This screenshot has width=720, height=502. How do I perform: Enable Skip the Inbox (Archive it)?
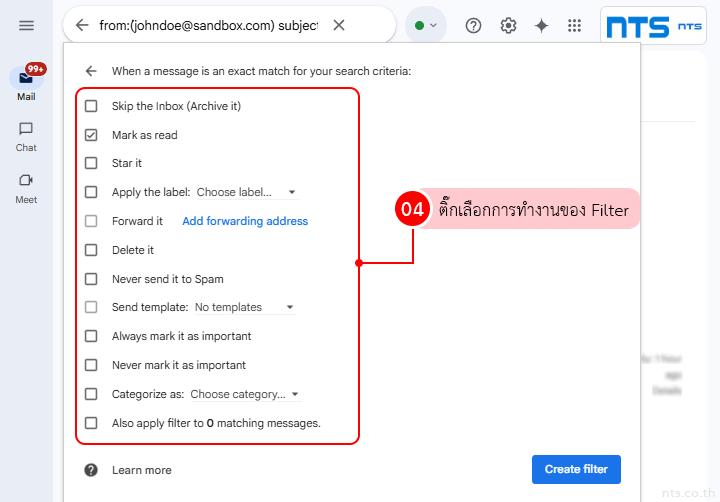click(x=91, y=106)
